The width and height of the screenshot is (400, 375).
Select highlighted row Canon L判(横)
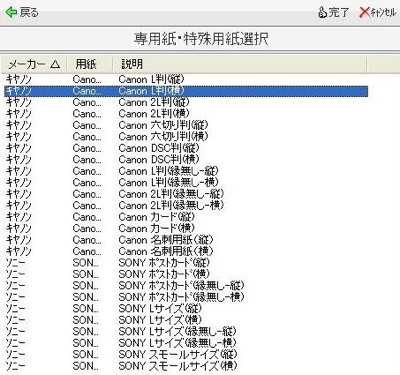coord(186,91)
